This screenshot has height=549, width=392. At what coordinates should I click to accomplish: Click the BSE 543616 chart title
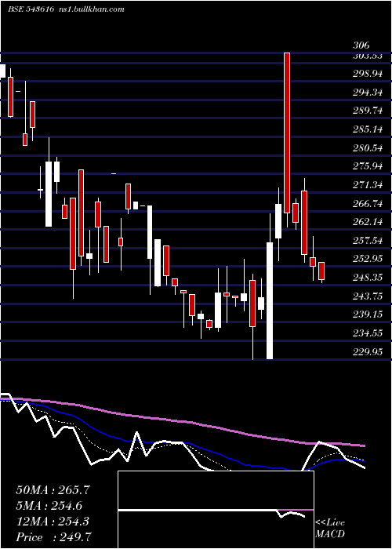point(31,9)
